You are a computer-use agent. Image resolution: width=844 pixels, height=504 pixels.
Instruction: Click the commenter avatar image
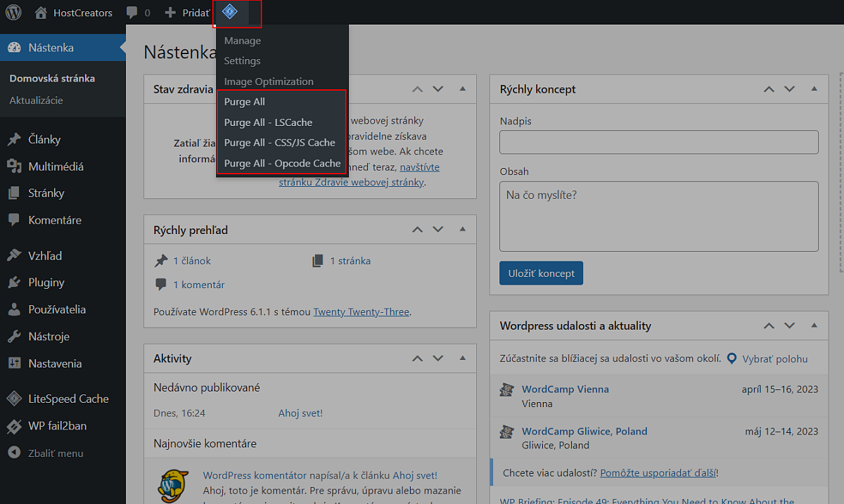coord(172,486)
